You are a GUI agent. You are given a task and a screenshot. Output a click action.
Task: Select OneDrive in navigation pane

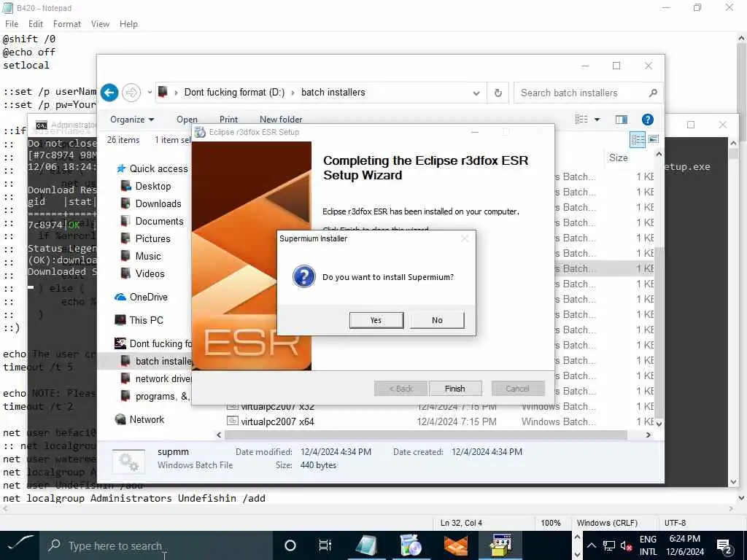pyautogui.click(x=142, y=297)
